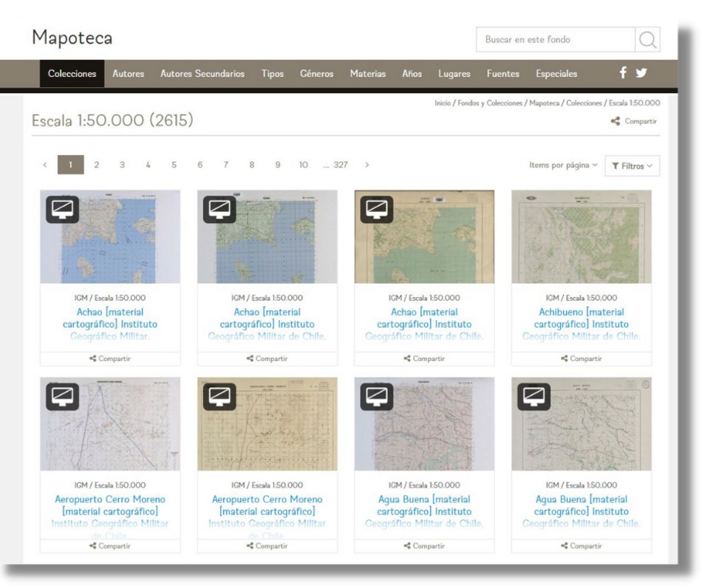Select the Materias menu item
Image resolution: width=702 pixels, height=588 pixels.
[367, 74]
